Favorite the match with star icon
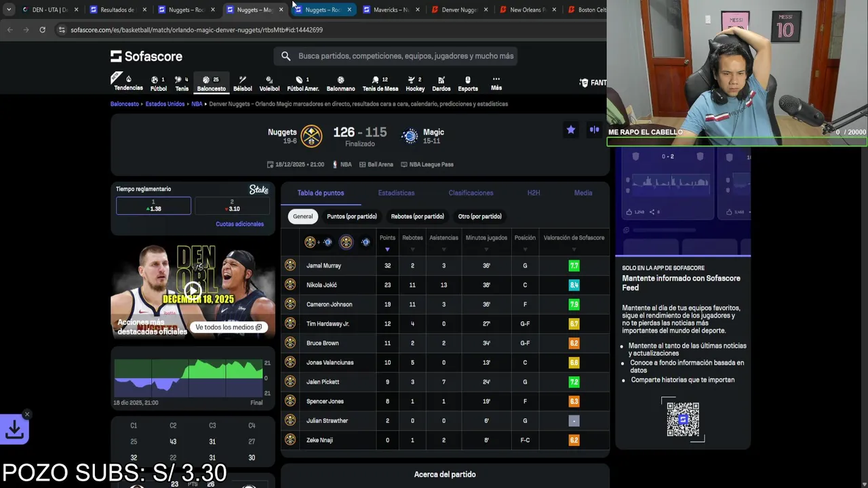Viewport: 868px width, 488px height. click(x=571, y=129)
